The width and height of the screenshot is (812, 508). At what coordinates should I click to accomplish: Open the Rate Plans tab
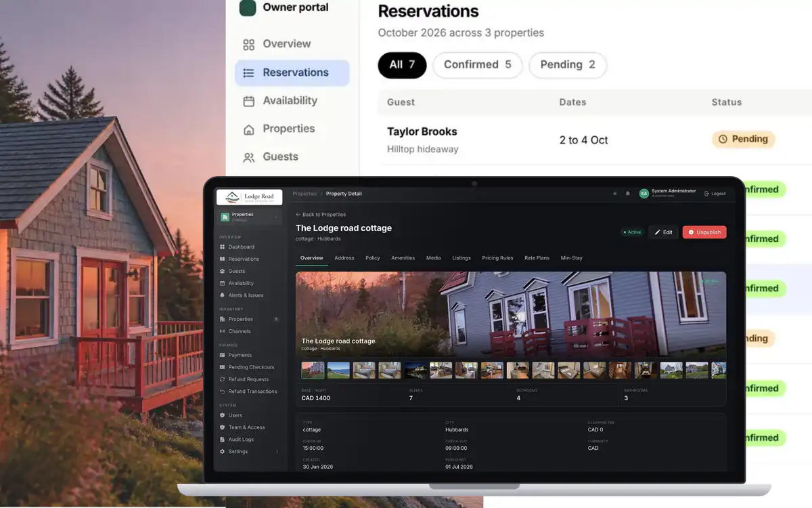tap(537, 258)
